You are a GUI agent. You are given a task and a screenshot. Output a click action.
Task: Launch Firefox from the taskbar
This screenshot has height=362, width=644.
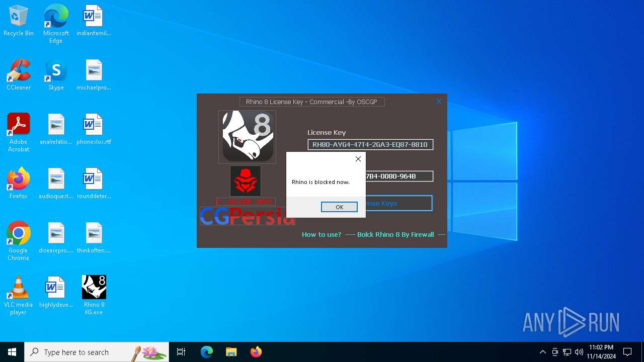pos(256,352)
